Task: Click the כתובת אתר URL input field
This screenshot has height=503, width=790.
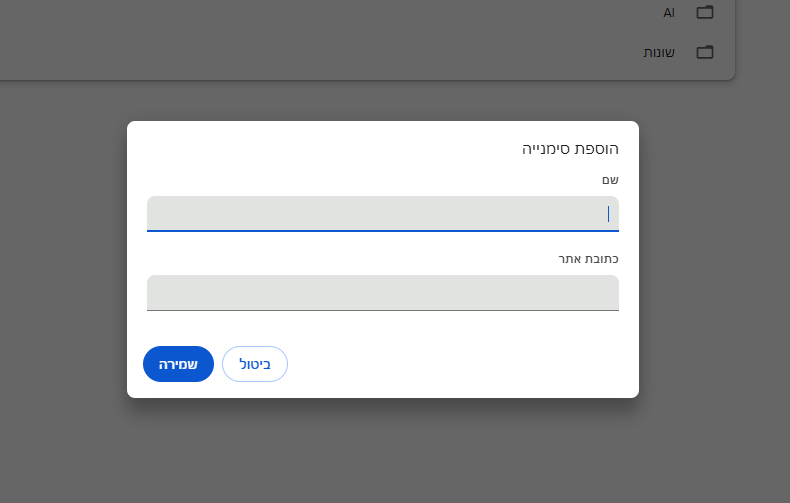Action: [382, 293]
